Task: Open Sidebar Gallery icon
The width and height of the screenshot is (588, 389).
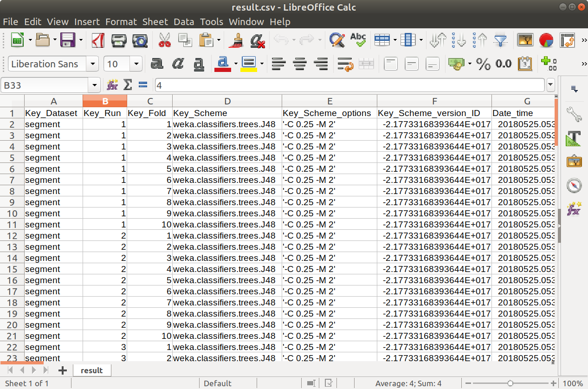Action: point(574,162)
